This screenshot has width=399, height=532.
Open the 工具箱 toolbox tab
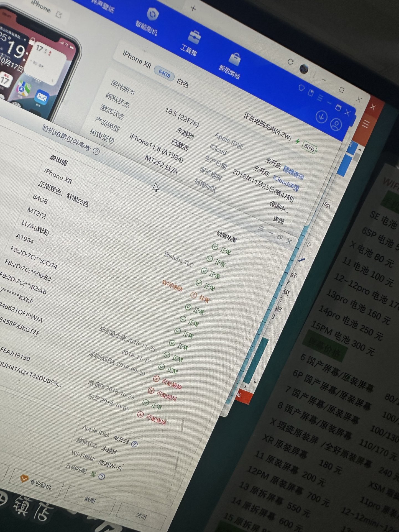[x=191, y=44]
